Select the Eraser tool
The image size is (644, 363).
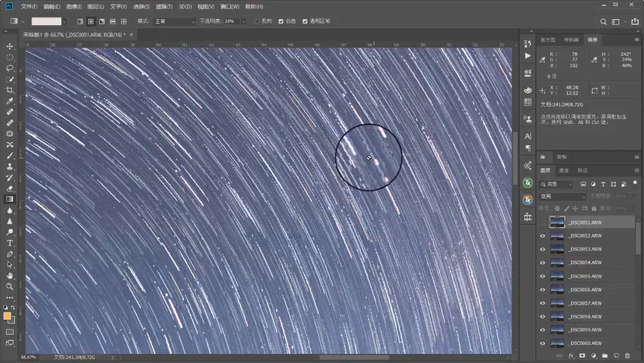(10, 188)
